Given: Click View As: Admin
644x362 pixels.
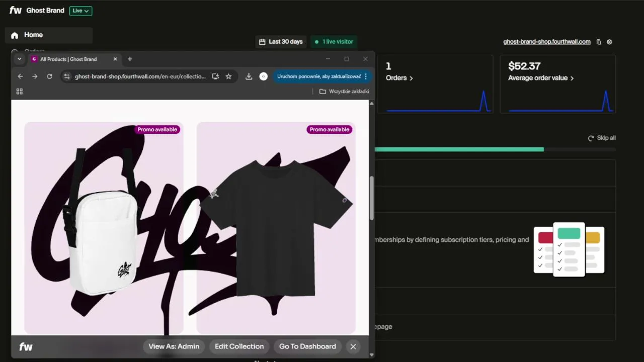Looking at the screenshot, I should pos(174,346).
